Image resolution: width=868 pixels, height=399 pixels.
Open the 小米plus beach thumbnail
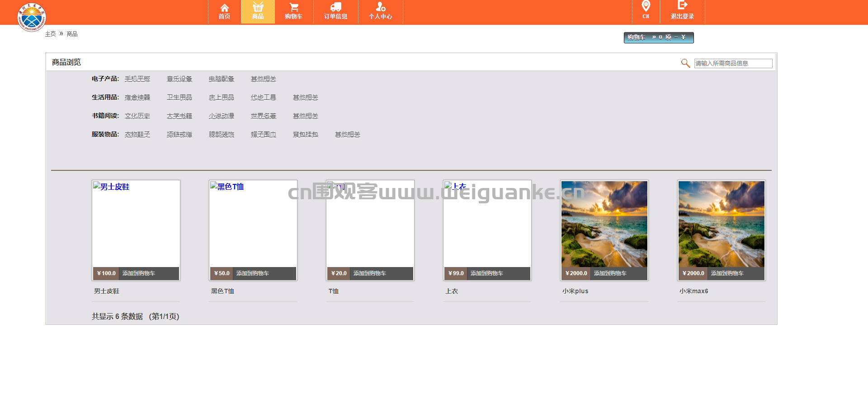click(604, 224)
